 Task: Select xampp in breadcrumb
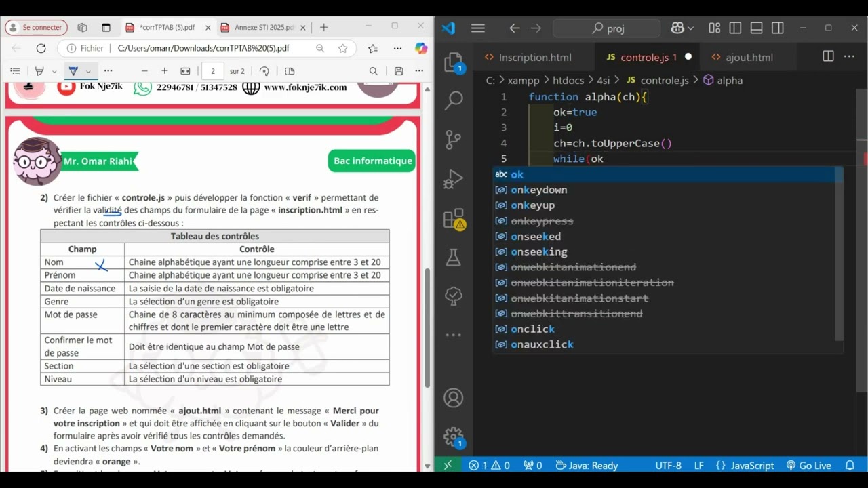[523, 80]
